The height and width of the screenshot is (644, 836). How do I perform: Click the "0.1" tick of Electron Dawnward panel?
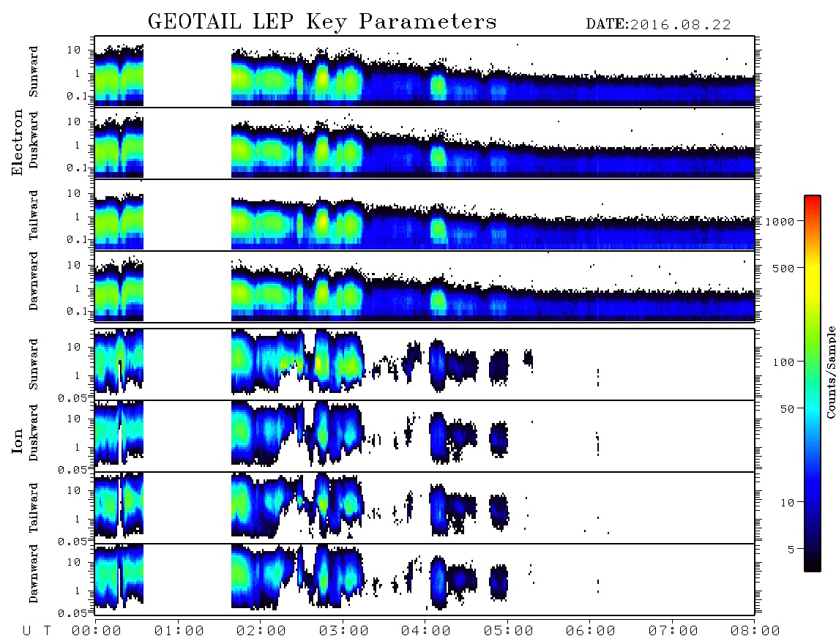[x=78, y=311]
